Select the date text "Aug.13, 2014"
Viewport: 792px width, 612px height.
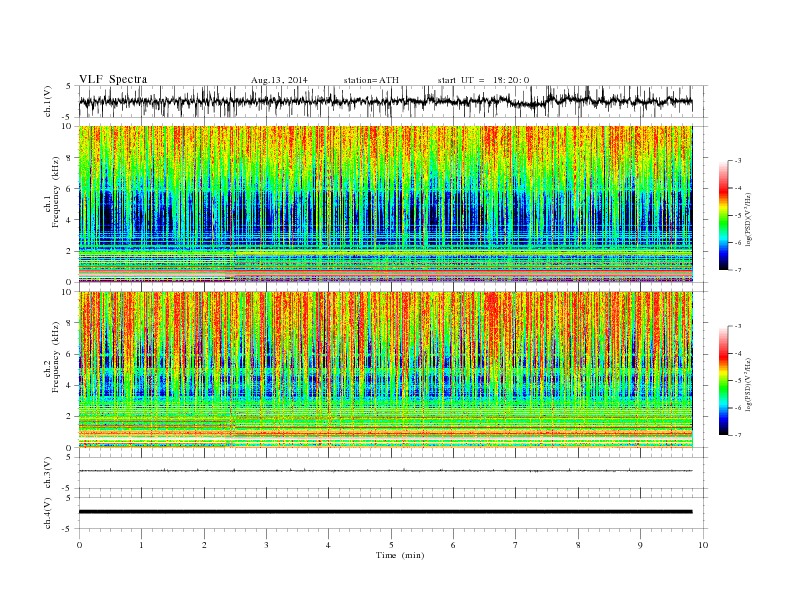(x=279, y=80)
